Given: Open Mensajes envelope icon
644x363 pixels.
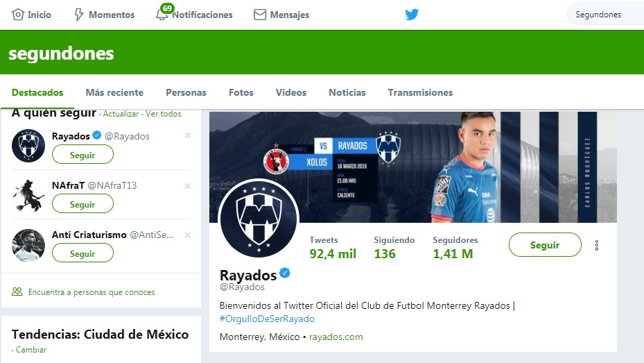Looking at the screenshot, I should 260,15.
